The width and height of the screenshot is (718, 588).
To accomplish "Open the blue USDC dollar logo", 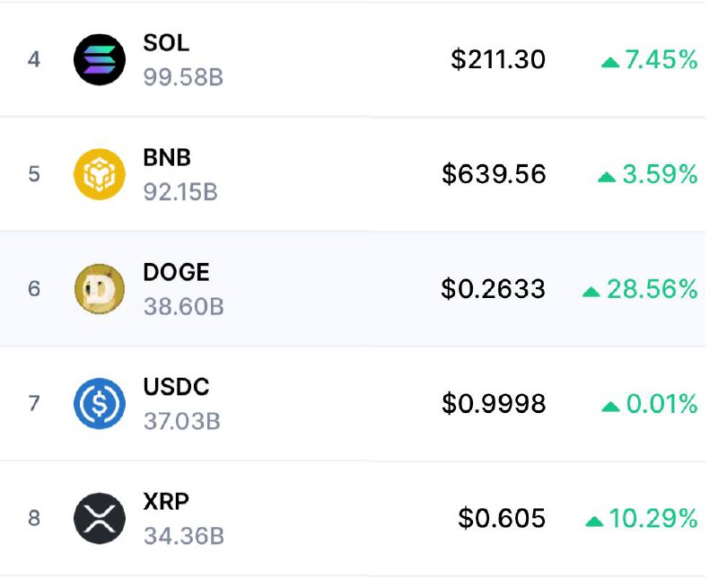I will click(x=100, y=403).
